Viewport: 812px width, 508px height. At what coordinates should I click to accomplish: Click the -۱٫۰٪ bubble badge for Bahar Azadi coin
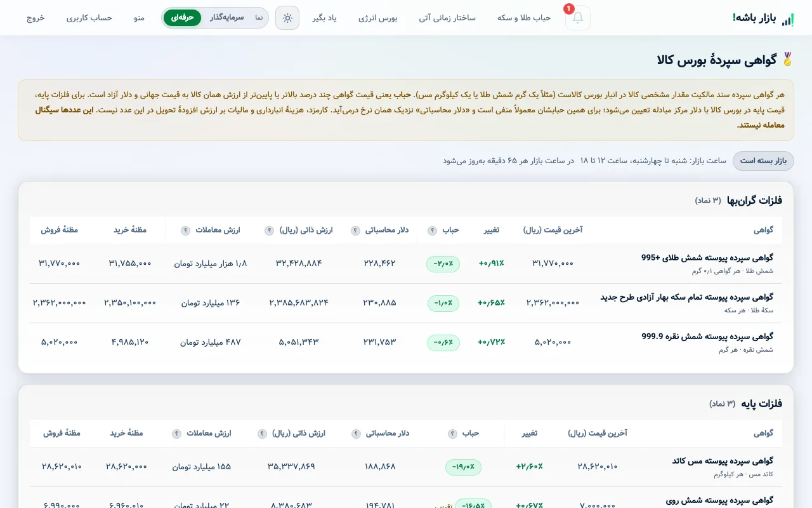coord(443,303)
